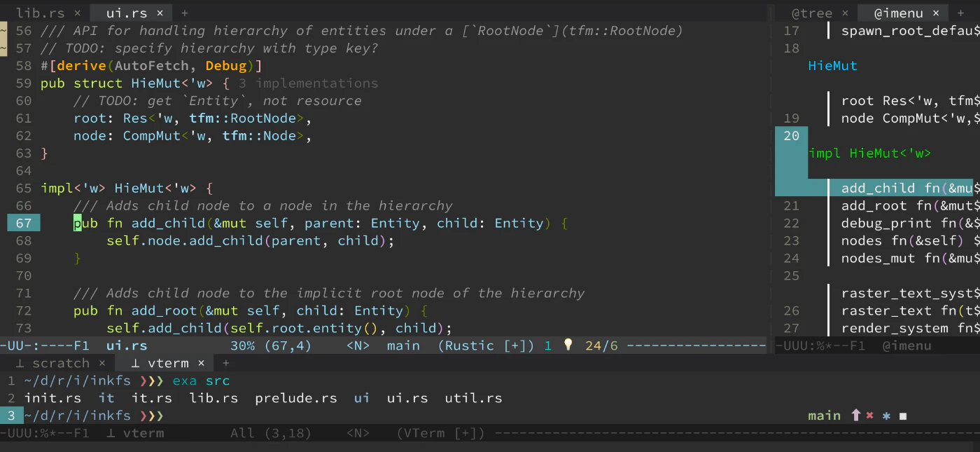Switch to the scratch tab in bottom panel
980x452 pixels.
(x=61, y=363)
